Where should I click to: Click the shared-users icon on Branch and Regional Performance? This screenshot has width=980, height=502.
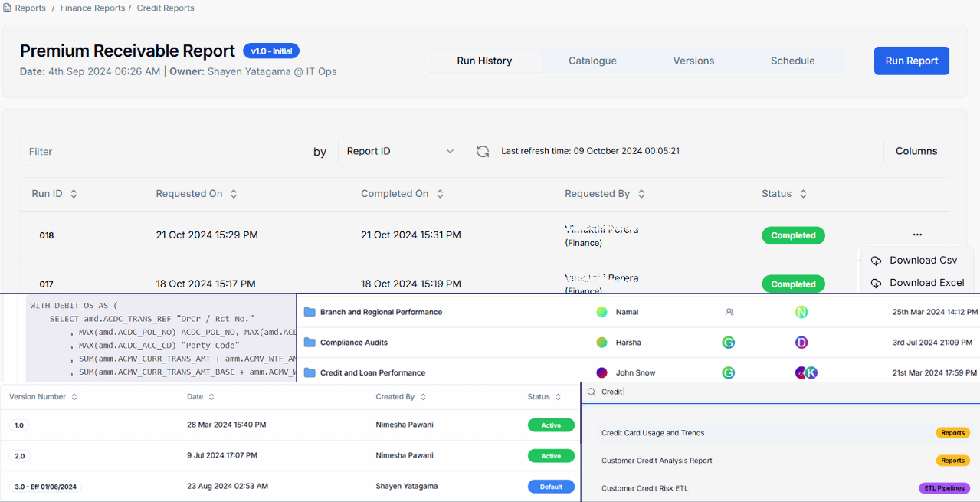click(x=729, y=311)
